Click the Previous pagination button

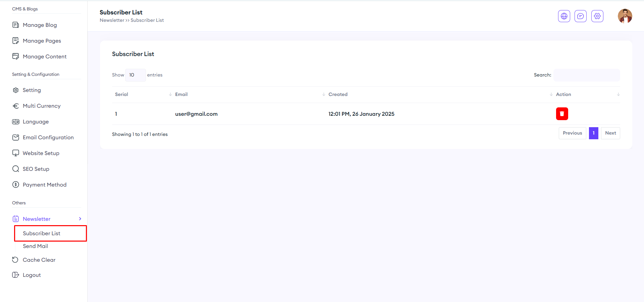pyautogui.click(x=572, y=133)
